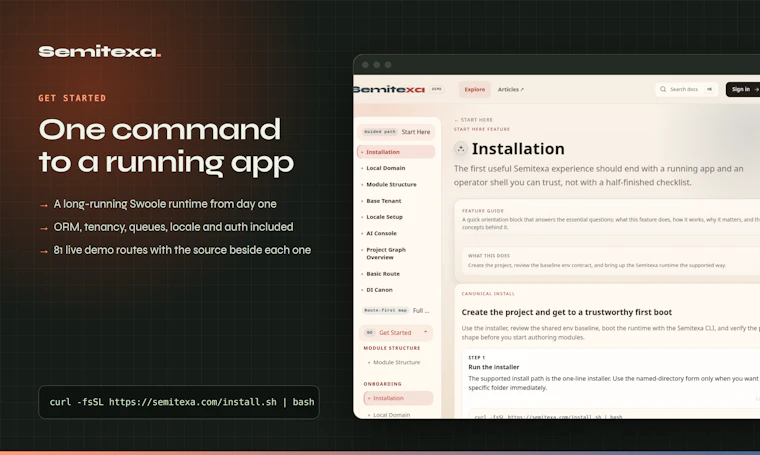The width and height of the screenshot is (760, 455).
Task: Click the "One command to a running app" headline
Action: 166,145
